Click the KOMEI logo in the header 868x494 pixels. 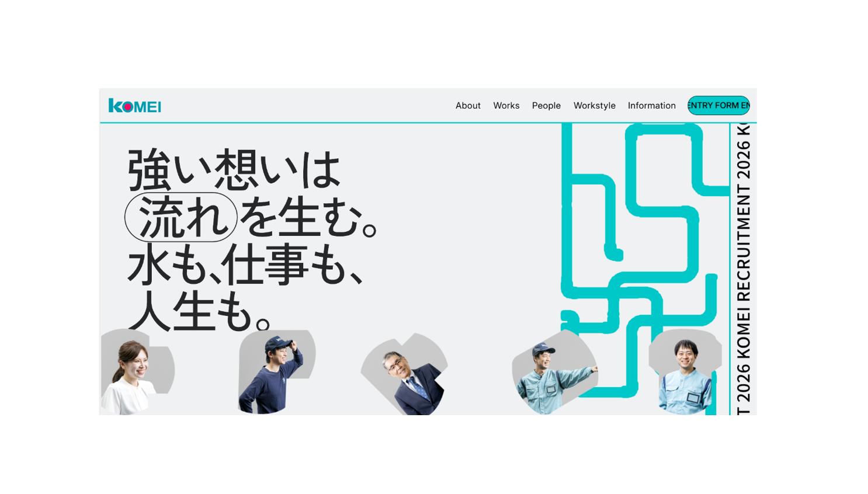(135, 106)
